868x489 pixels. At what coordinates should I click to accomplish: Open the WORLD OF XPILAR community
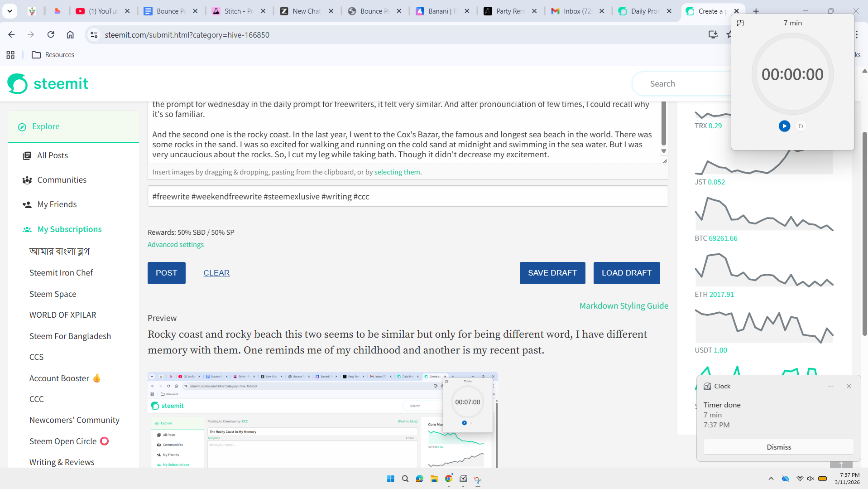point(63,315)
